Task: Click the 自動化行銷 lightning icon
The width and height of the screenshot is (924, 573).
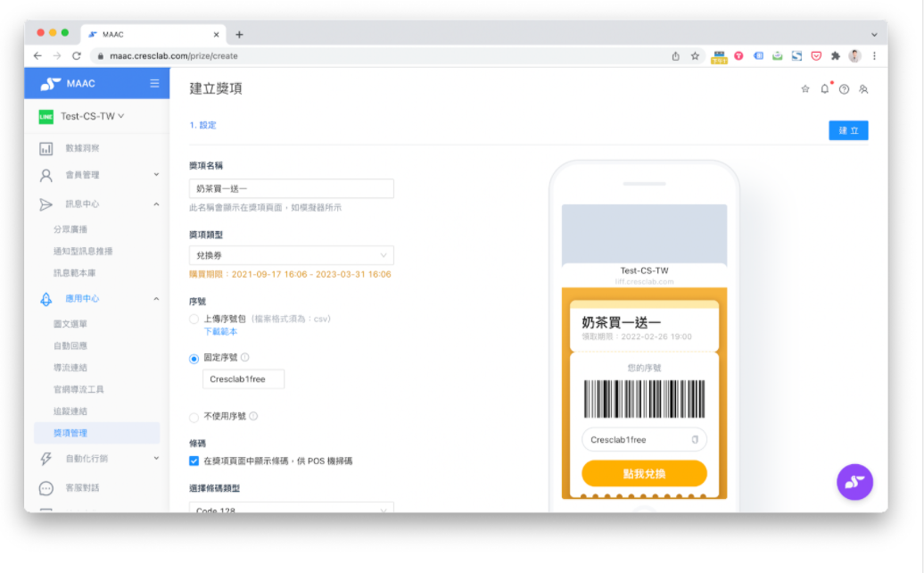Action: click(x=46, y=459)
